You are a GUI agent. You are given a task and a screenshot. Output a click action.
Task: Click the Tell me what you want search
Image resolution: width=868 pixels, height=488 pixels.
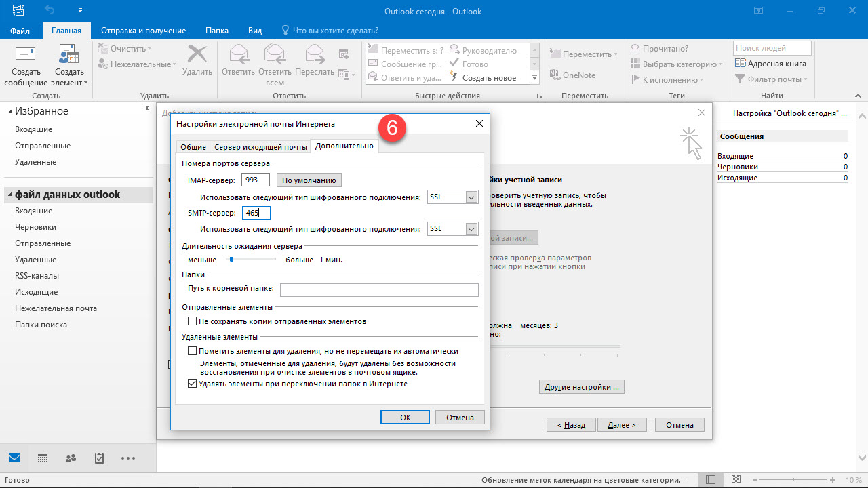point(330,30)
